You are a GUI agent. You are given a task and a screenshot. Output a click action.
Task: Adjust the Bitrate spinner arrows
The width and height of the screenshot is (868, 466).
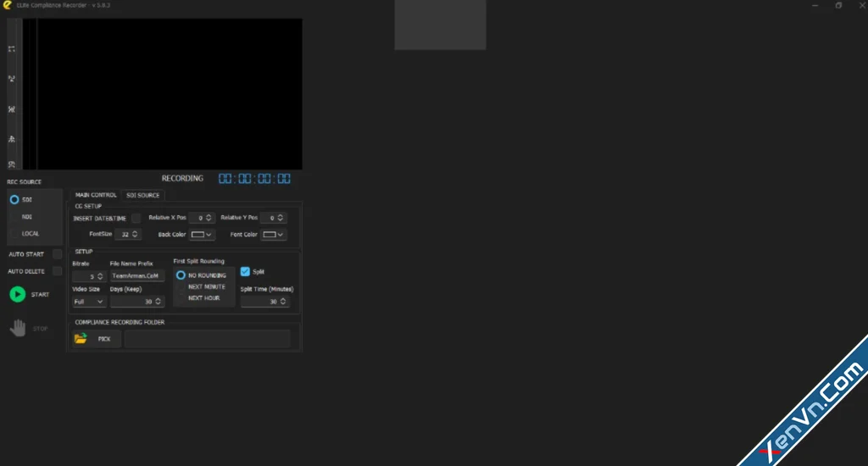click(100, 276)
